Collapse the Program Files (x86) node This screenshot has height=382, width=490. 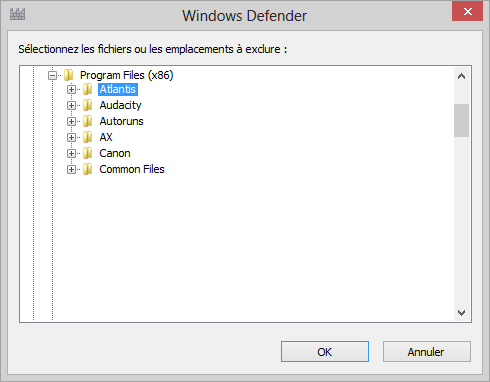point(52,76)
